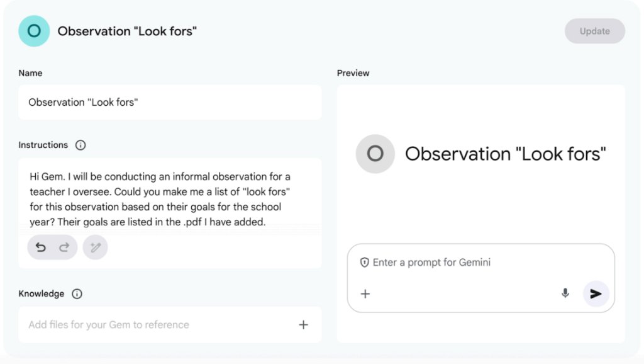The height and width of the screenshot is (364, 644).
Task: Redo the instructions edit
Action: point(64,247)
